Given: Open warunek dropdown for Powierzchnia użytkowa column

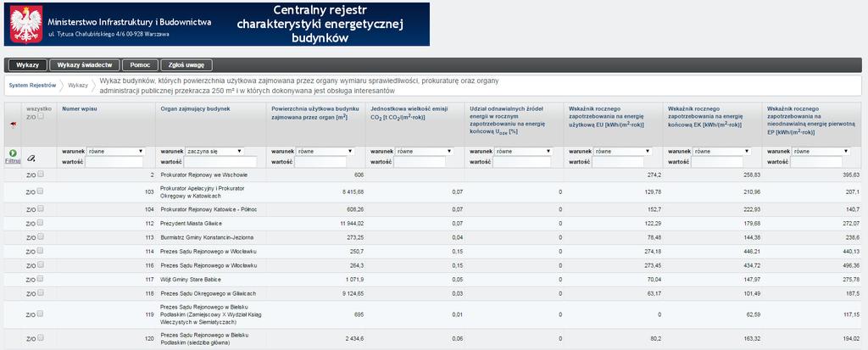Looking at the screenshot, I should pos(325,151).
